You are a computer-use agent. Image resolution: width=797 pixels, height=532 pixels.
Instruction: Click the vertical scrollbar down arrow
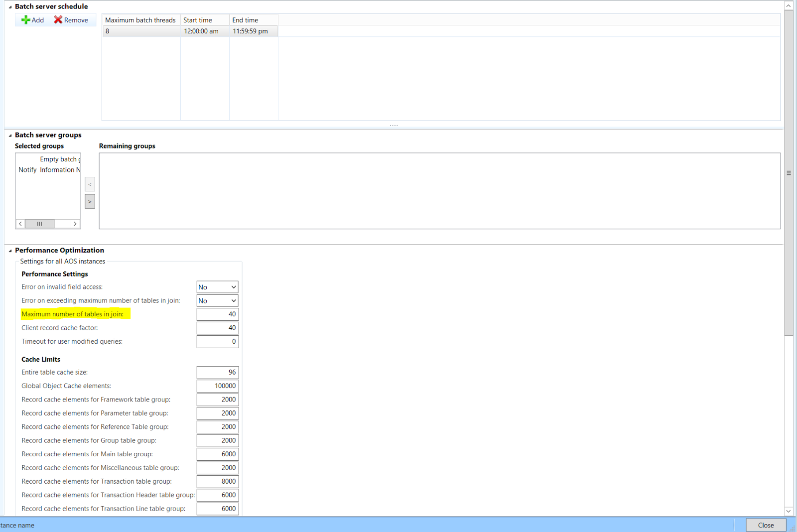[789, 511]
